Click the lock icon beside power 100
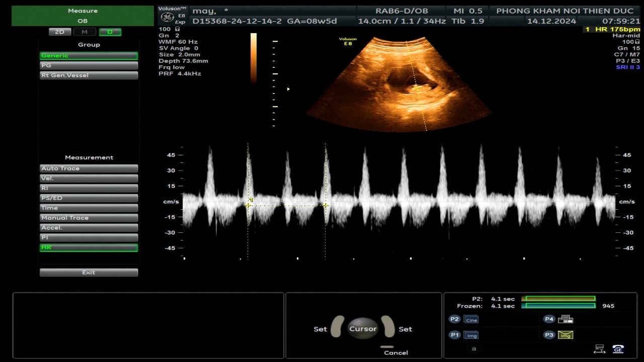The height and width of the screenshot is (362, 644). pyautogui.click(x=177, y=29)
